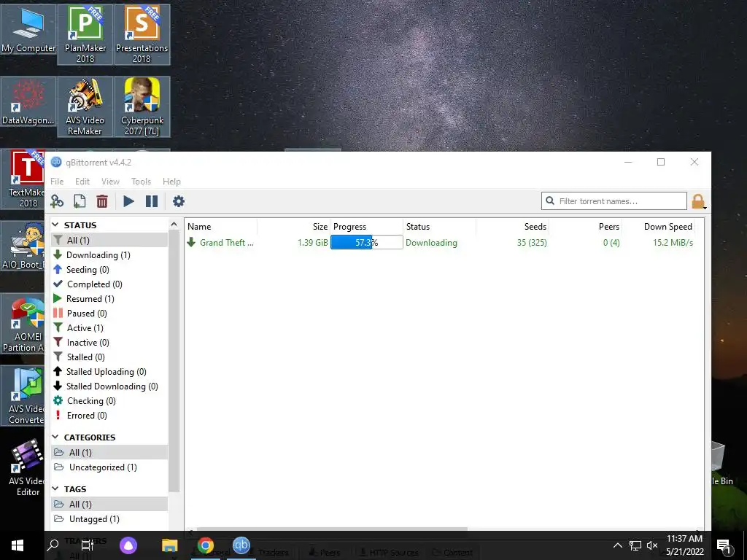Screen dimensions: 747x560
Task: Sort torrents by Peers column header
Action: tap(586, 227)
